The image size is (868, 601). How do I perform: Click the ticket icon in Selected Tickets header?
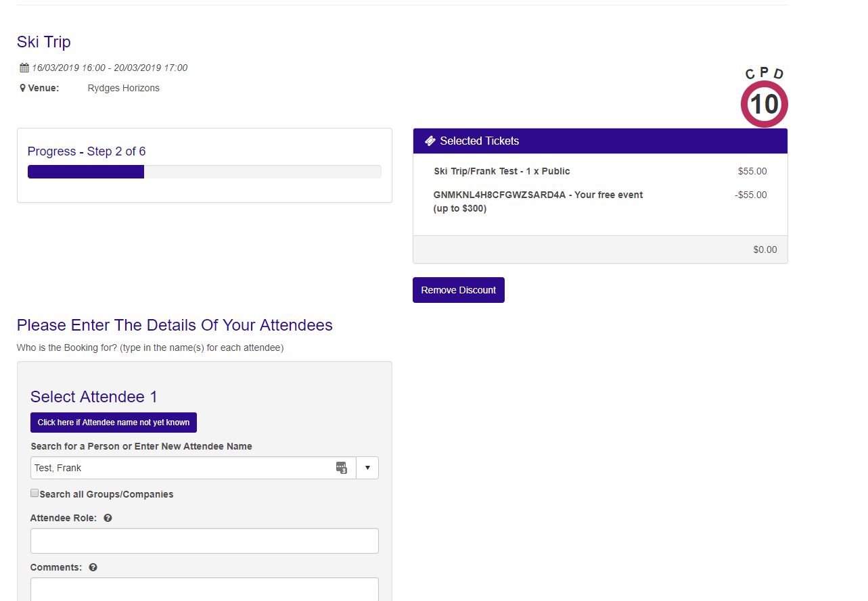[x=430, y=141]
